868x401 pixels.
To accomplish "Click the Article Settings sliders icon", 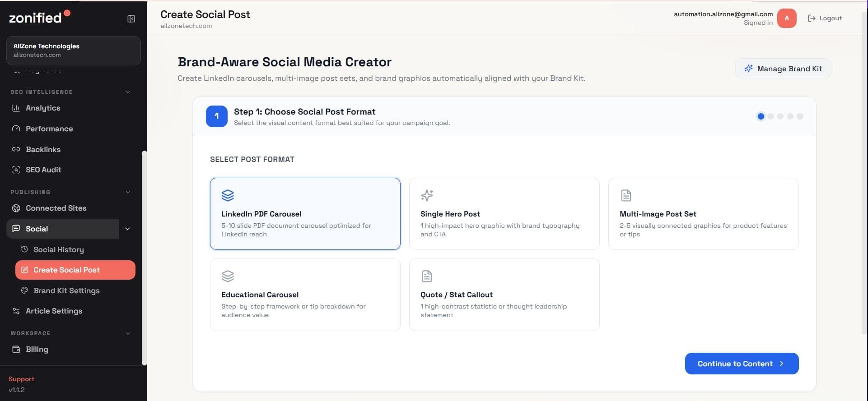I will (x=16, y=311).
